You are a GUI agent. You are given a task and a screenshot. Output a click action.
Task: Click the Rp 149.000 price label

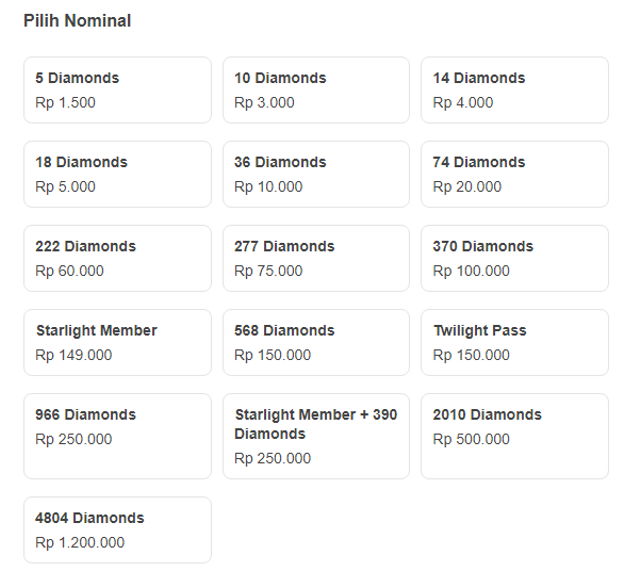74,355
